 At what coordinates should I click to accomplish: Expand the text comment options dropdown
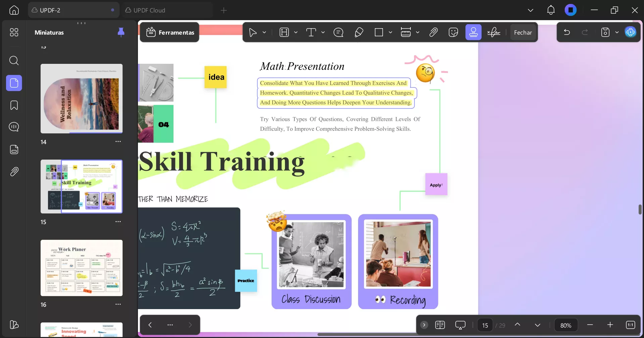[x=323, y=32]
